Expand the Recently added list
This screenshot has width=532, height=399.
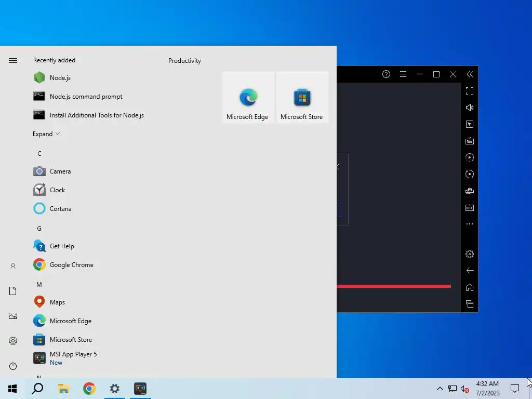pyautogui.click(x=46, y=134)
